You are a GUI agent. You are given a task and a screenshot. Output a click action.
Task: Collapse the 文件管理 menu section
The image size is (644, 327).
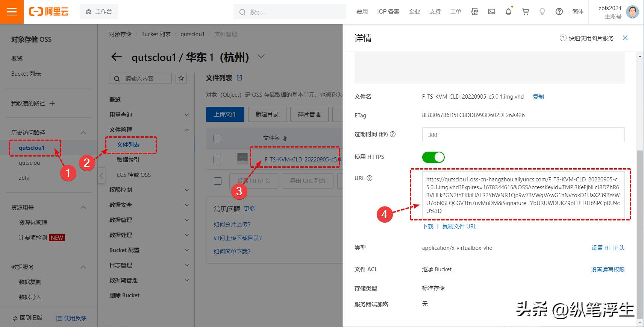[187, 130]
